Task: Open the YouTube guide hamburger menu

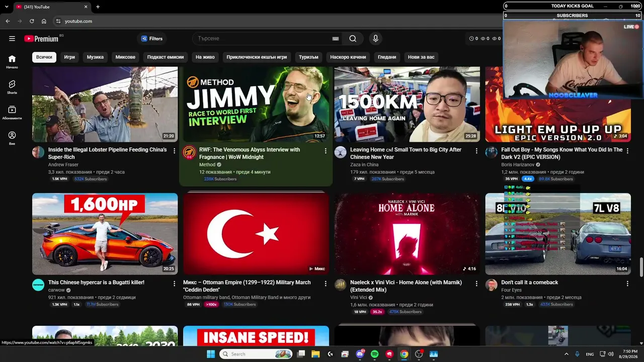Action: (12, 39)
